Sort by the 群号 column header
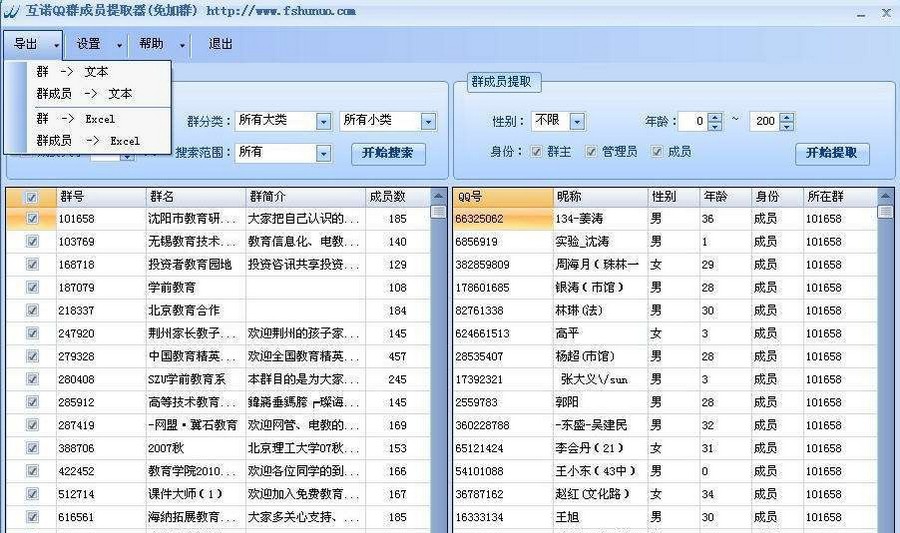The width and height of the screenshot is (900, 533). click(x=101, y=197)
